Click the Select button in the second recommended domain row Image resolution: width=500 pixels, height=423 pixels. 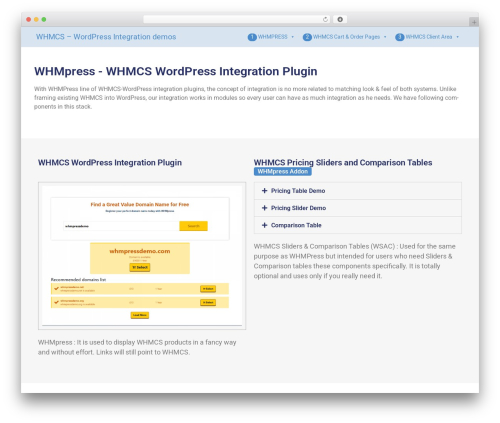click(x=208, y=302)
